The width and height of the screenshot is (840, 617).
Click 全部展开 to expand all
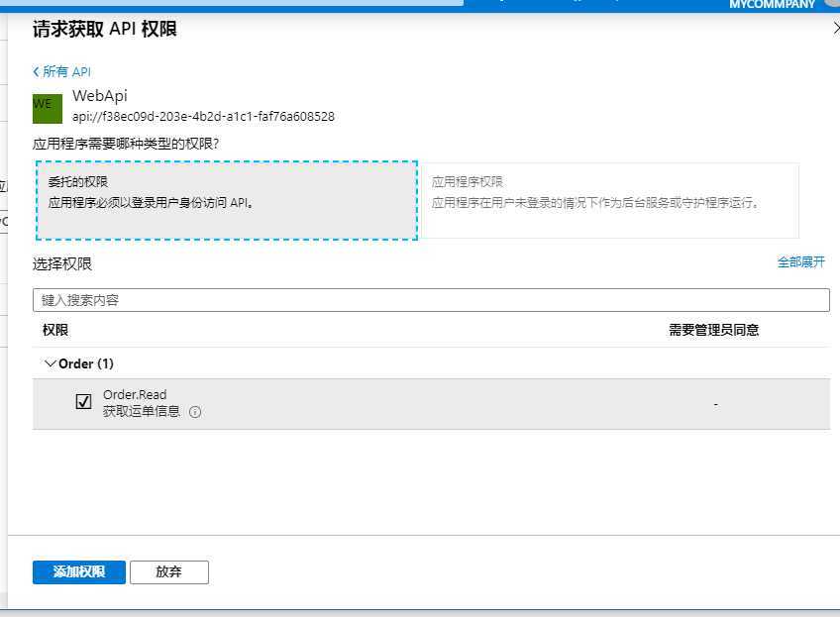pyautogui.click(x=801, y=261)
